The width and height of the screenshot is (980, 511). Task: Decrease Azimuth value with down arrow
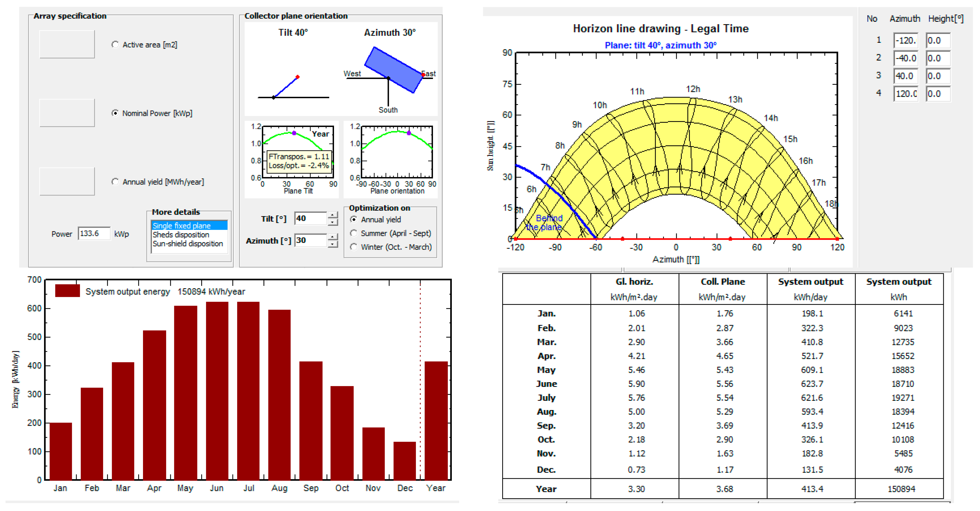coord(332,244)
